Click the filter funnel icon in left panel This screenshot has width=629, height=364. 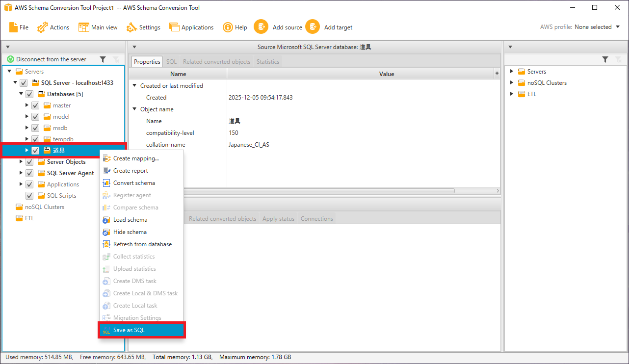[103, 59]
